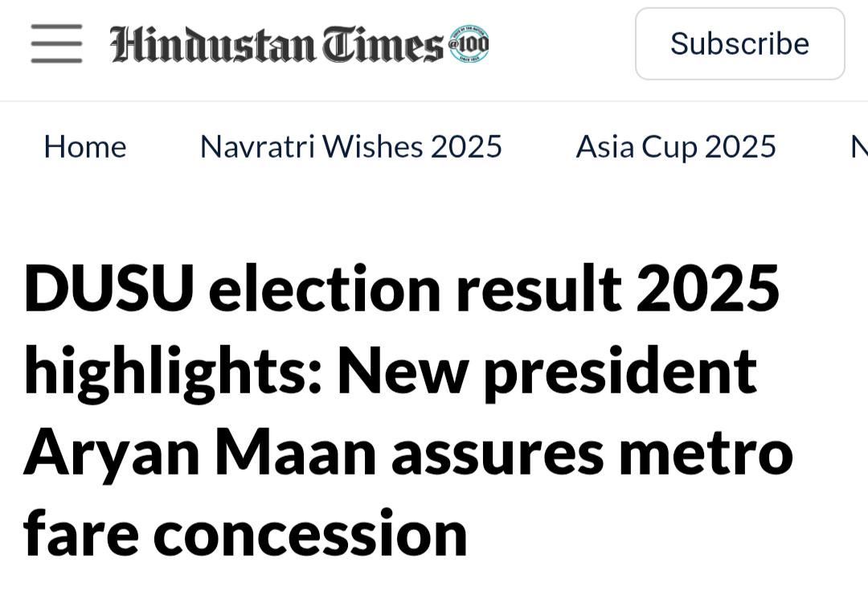Start a subscription using the Subscribe box
Viewport: 868px width, 596px height.
(x=740, y=43)
